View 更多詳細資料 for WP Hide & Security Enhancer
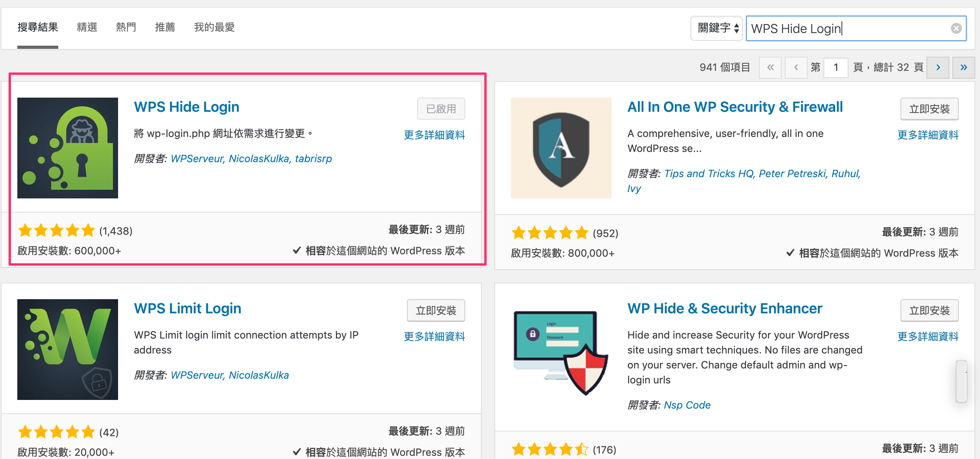Screen dimensions: 980x459 pos(928,337)
